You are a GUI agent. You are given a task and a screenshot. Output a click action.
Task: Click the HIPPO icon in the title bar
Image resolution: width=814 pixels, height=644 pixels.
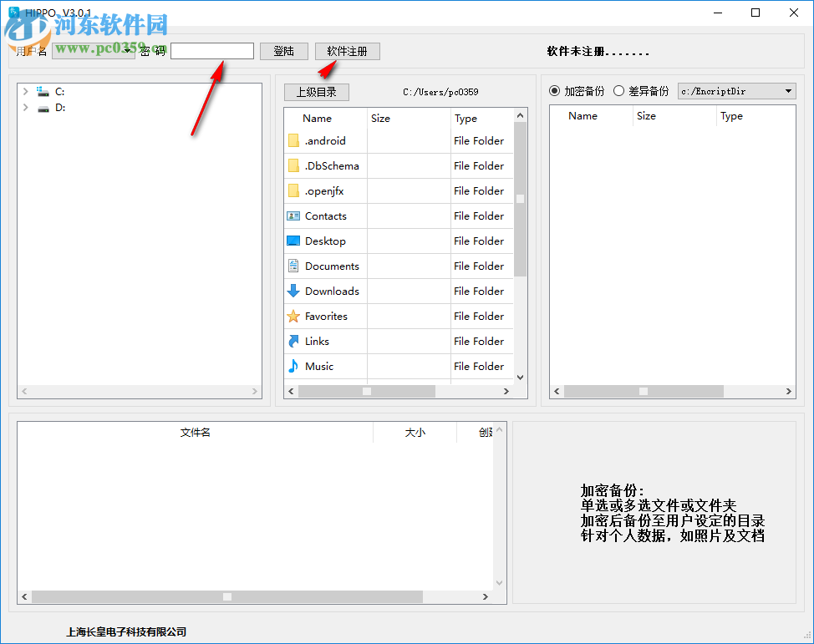(x=14, y=13)
